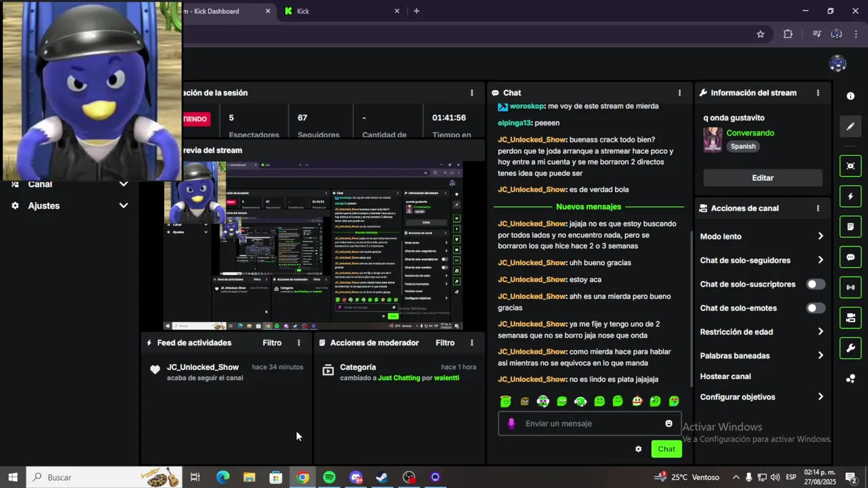Viewport: 868px width, 488px height.
Task: Click the profile avatar at the top right of the page
Action: coord(837,64)
